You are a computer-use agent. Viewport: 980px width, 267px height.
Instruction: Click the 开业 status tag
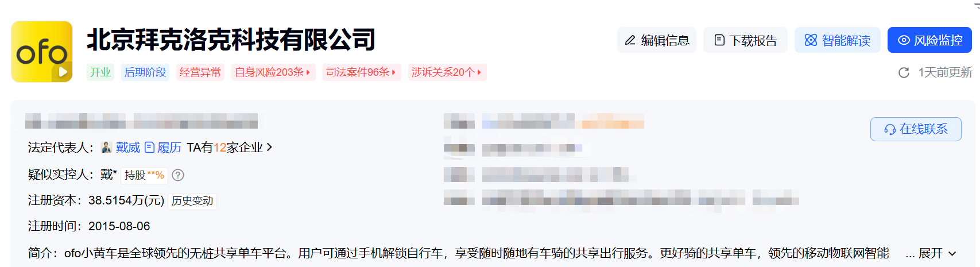point(100,72)
